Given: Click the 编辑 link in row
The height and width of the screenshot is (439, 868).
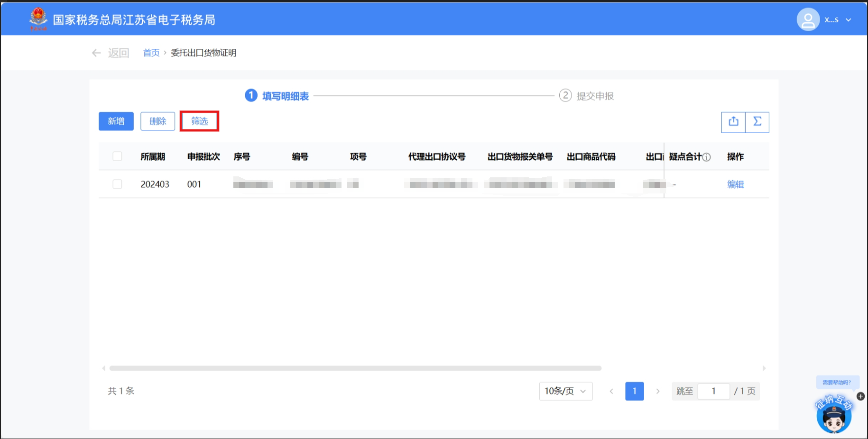Looking at the screenshot, I should coord(735,184).
